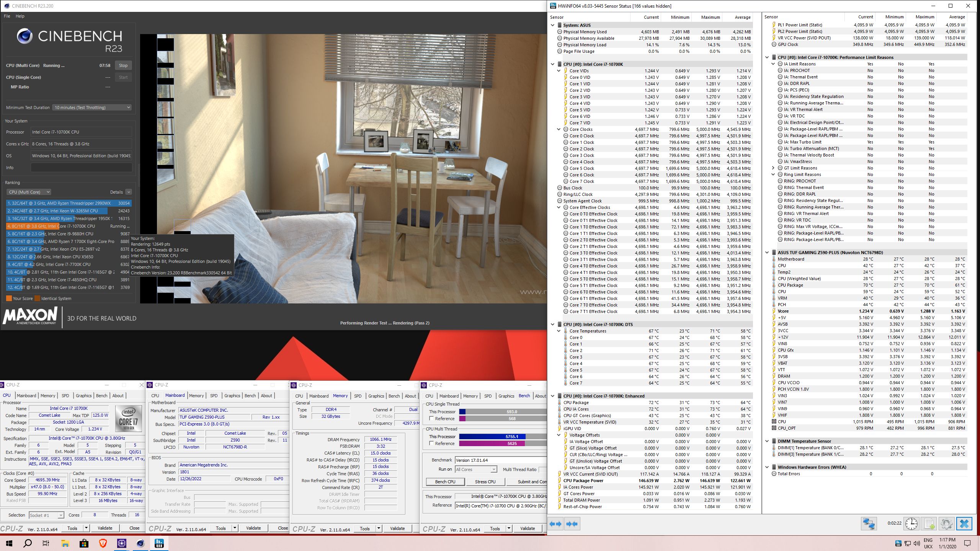Open network status tray icon

pyautogui.click(x=908, y=543)
